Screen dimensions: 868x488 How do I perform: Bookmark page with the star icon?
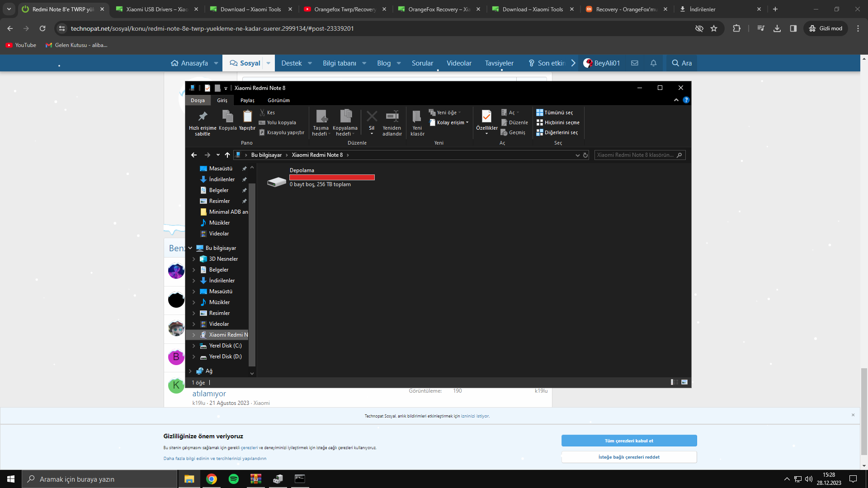point(714,28)
